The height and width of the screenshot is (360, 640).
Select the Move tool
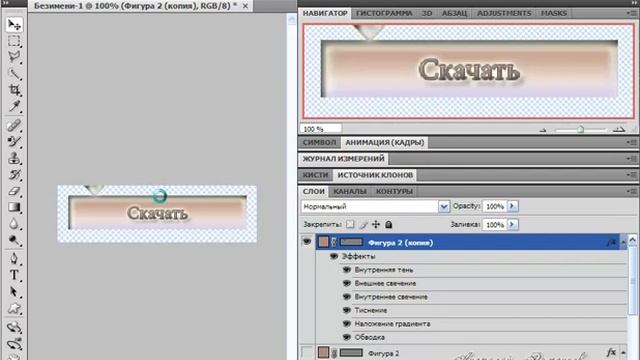click(14, 25)
